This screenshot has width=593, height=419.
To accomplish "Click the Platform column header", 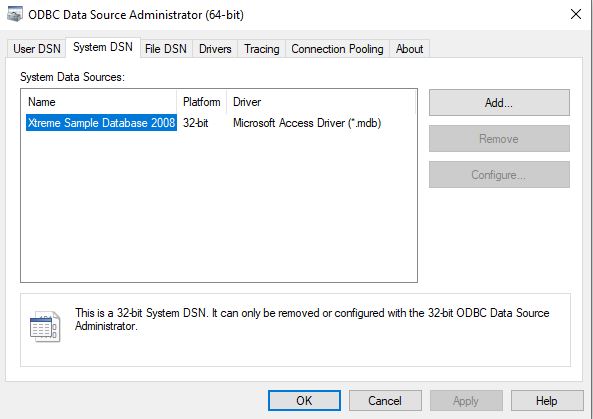I will 202,102.
